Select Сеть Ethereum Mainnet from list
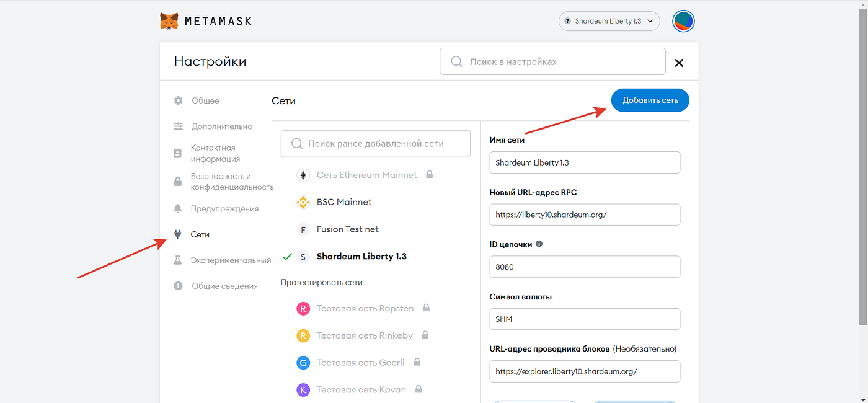The width and height of the screenshot is (868, 403). (x=367, y=175)
